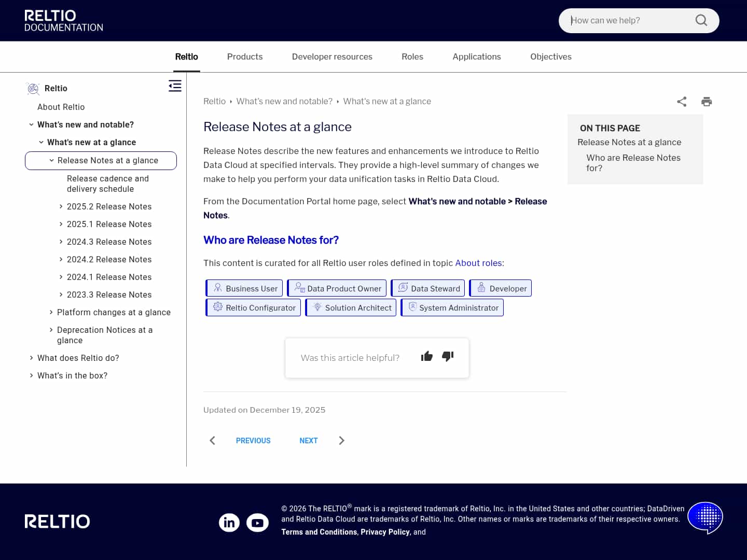Click the print icon near the breadcrumb
The height and width of the screenshot is (560, 747).
707,102
